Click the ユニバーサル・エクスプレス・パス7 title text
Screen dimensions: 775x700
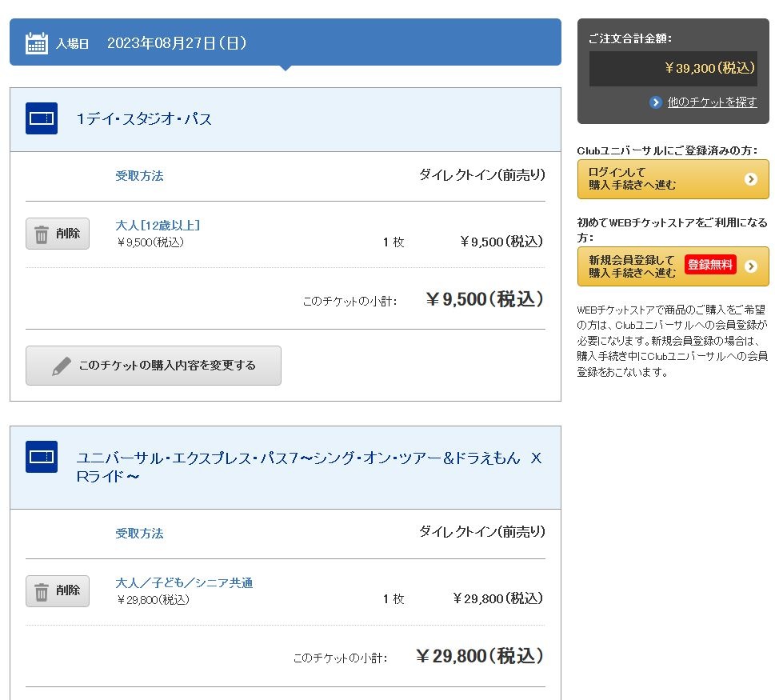(x=309, y=466)
